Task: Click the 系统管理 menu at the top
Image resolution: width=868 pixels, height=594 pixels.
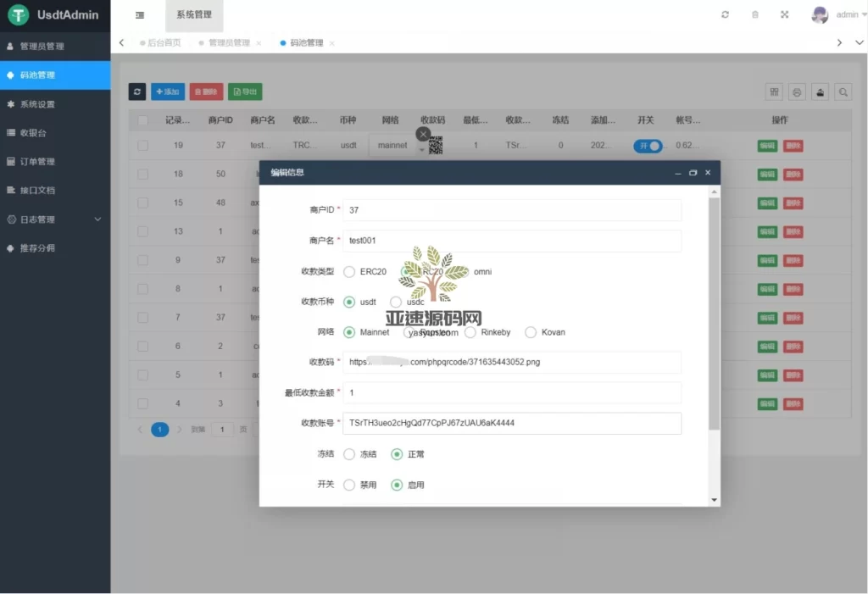Action: [194, 14]
